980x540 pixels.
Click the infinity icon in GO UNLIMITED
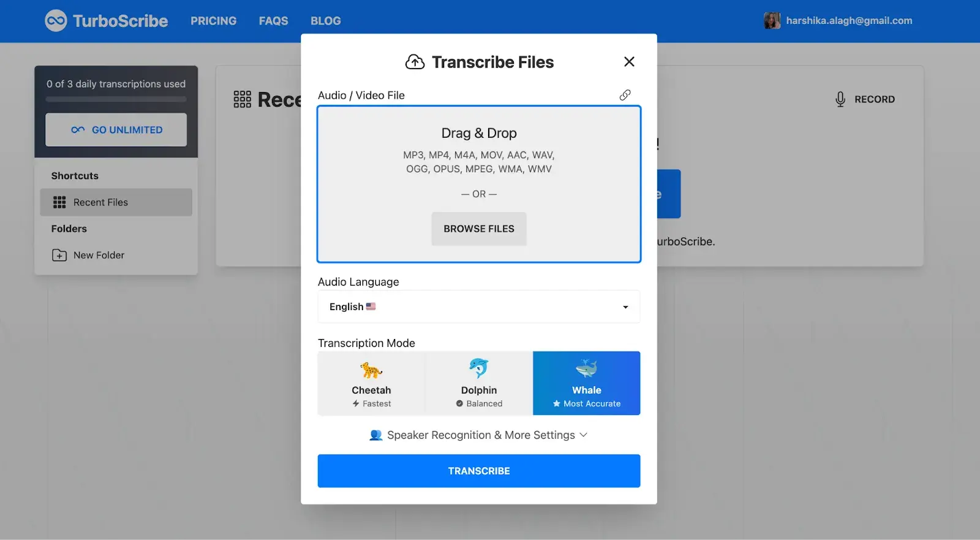pyautogui.click(x=78, y=129)
